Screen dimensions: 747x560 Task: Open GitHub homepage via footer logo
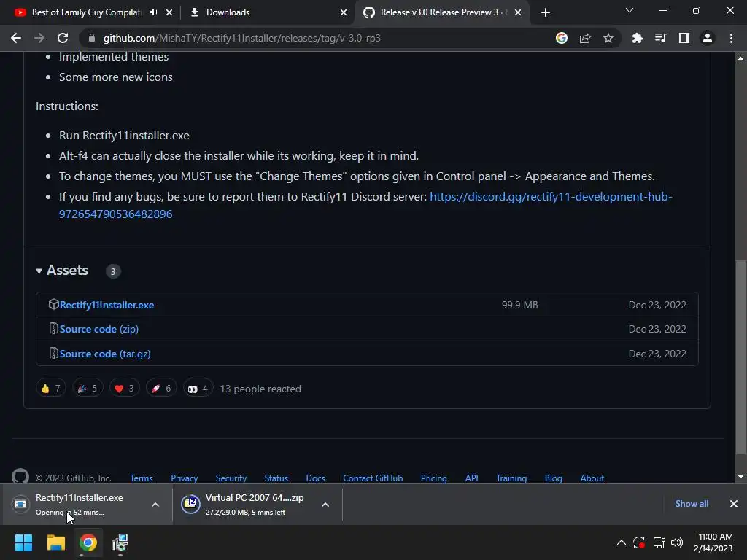pos(20,477)
